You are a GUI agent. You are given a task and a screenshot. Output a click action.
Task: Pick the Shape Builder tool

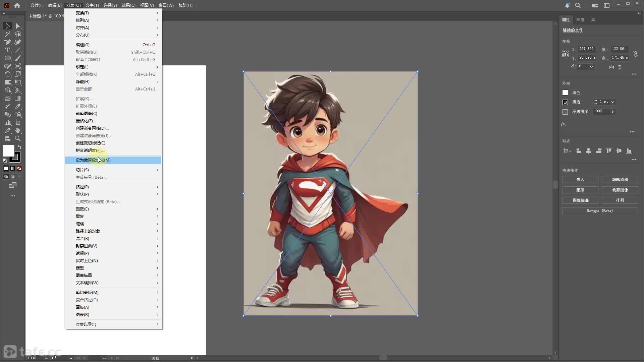8,90
